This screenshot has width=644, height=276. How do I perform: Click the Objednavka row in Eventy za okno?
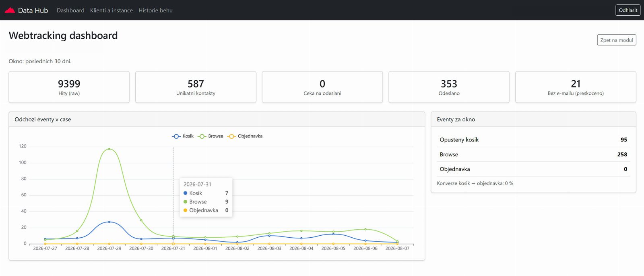click(533, 169)
